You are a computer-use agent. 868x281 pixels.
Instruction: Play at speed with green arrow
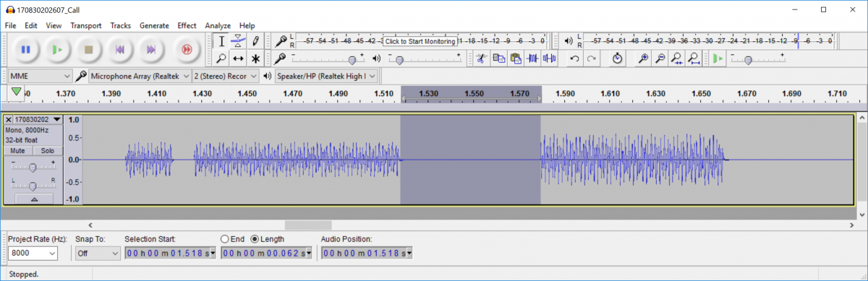pos(717,59)
